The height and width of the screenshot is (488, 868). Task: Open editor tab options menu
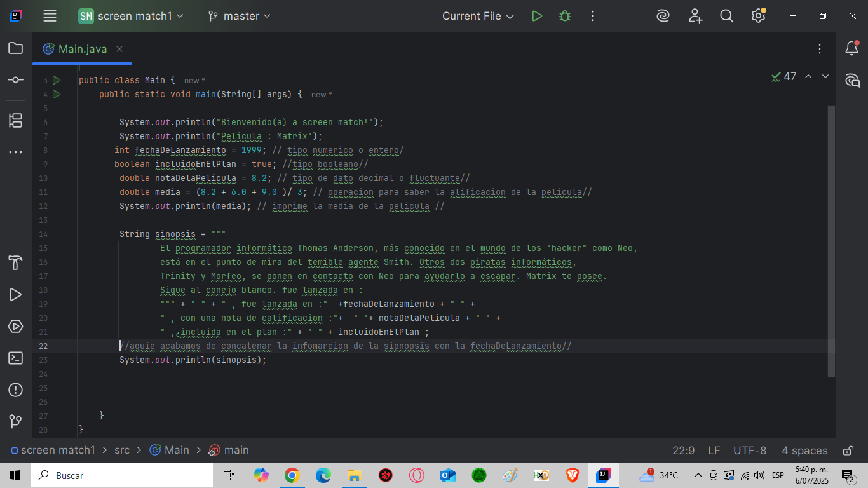820,49
